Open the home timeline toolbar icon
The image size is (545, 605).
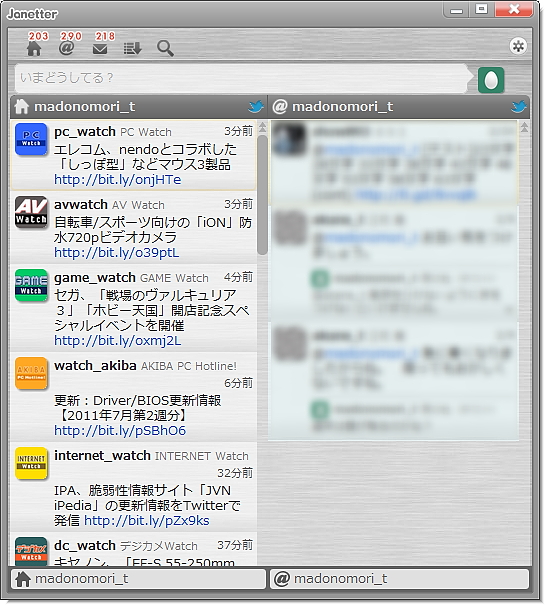(34, 49)
